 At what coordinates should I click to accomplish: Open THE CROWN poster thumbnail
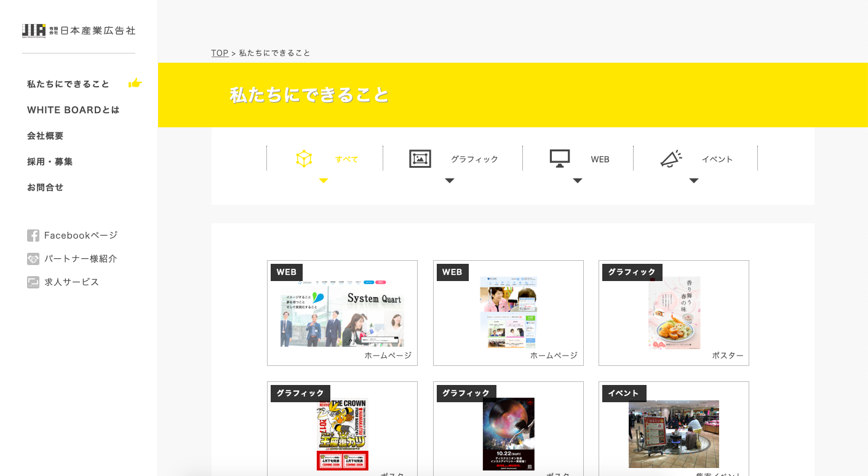point(342,434)
